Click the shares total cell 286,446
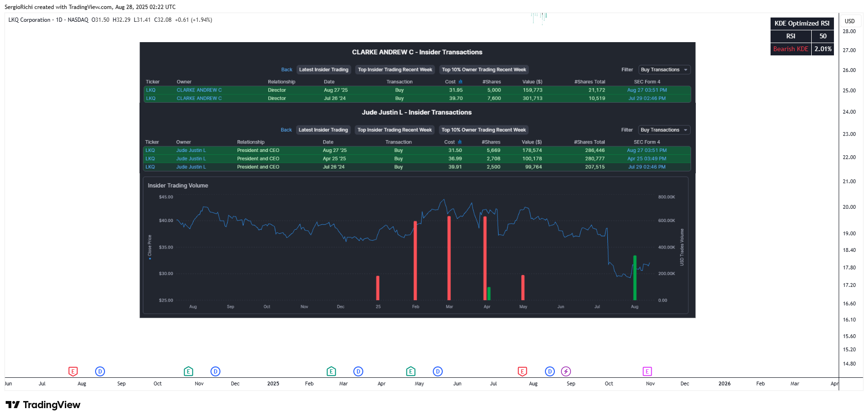This screenshot has width=868, height=419. pyautogui.click(x=595, y=151)
